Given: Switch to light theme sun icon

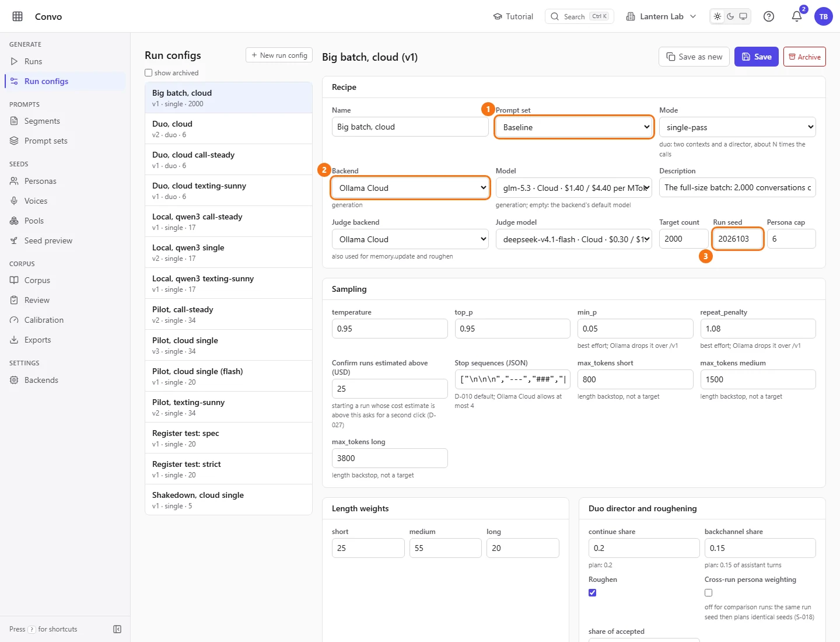Looking at the screenshot, I should coord(717,16).
